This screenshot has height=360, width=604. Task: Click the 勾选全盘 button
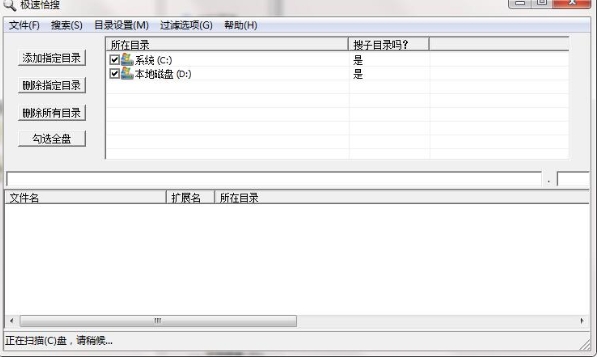click(x=52, y=139)
